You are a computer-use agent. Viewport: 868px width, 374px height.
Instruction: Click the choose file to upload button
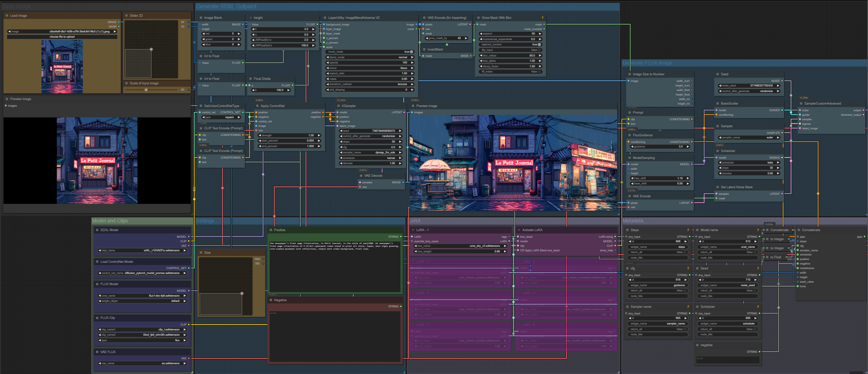[62, 37]
